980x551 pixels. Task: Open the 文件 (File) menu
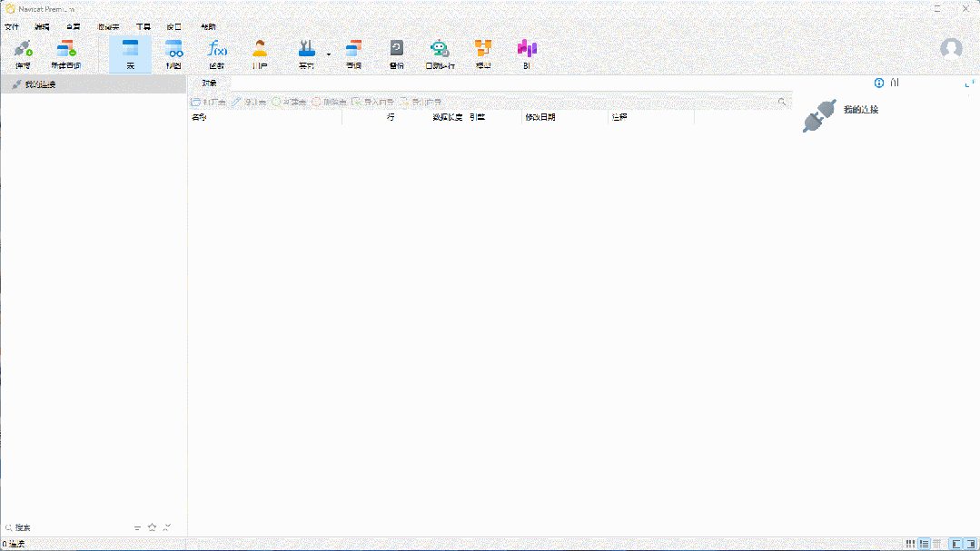coord(11,27)
